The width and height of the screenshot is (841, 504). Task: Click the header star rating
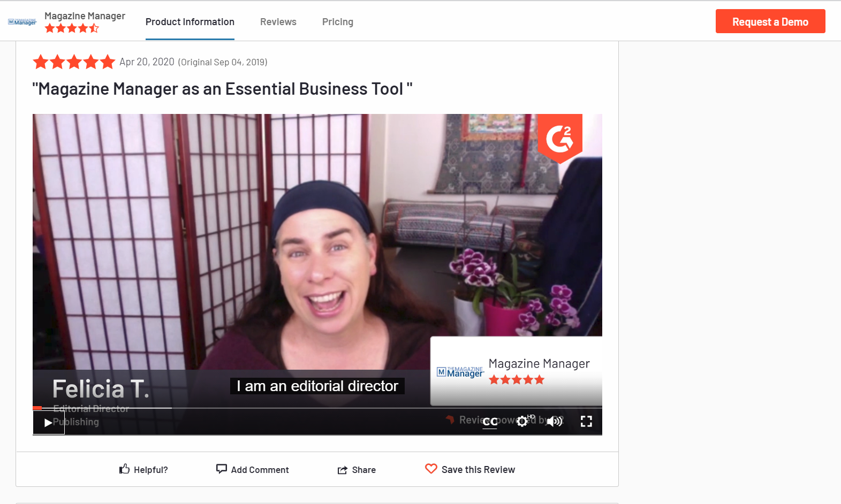(72, 28)
